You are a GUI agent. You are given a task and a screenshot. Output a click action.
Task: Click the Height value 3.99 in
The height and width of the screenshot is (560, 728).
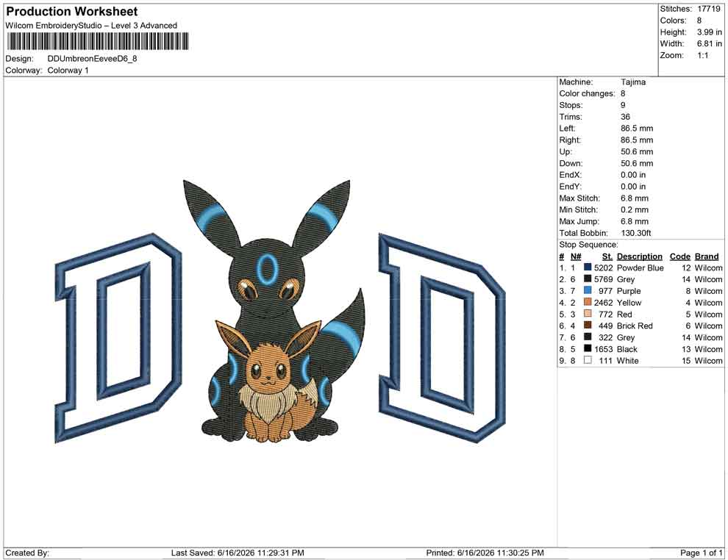(710, 32)
